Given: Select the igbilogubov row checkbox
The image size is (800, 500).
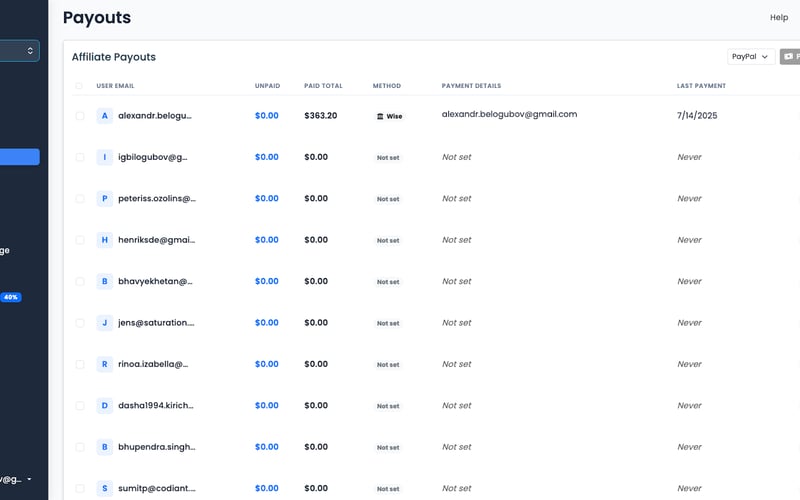Looking at the screenshot, I should [x=80, y=157].
